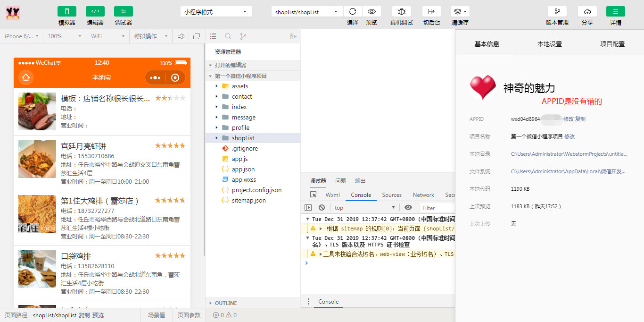Open the WiFi network type dropdown
This screenshot has height=322, width=644.
click(x=107, y=36)
